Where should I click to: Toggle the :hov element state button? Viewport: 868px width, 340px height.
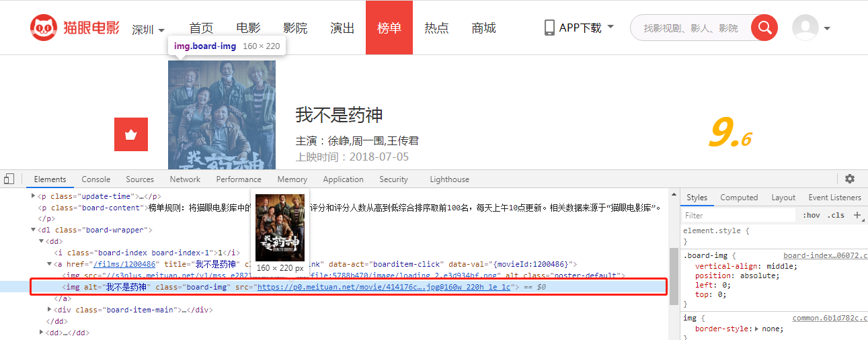812,215
